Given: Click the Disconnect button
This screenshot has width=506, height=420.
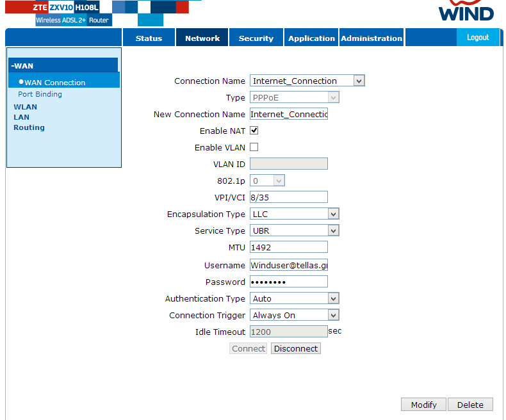Looking at the screenshot, I should tap(296, 348).
